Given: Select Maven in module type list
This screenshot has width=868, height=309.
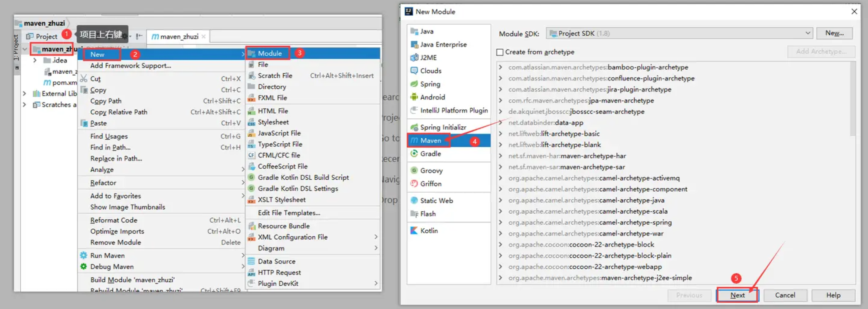Looking at the screenshot, I should pos(449,140).
